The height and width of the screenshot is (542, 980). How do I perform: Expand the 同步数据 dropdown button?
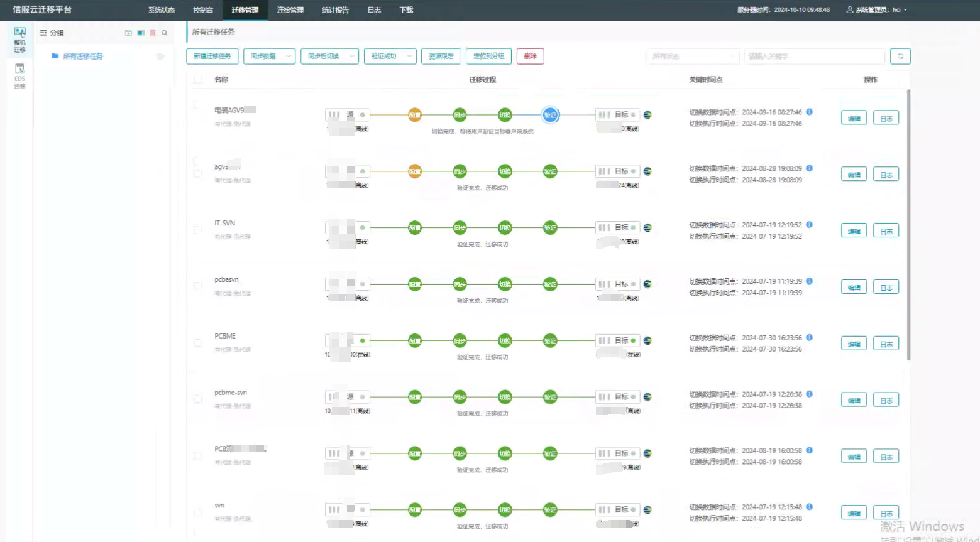(x=269, y=57)
